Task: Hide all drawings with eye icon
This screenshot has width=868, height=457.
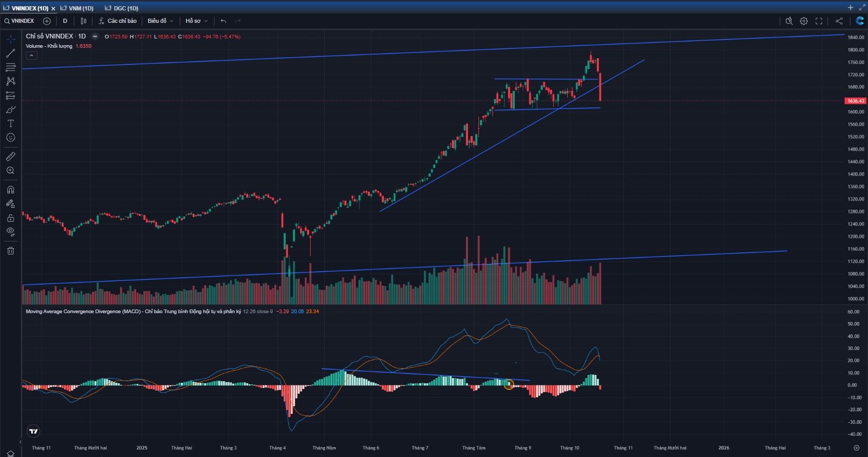Action: pyautogui.click(x=10, y=232)
